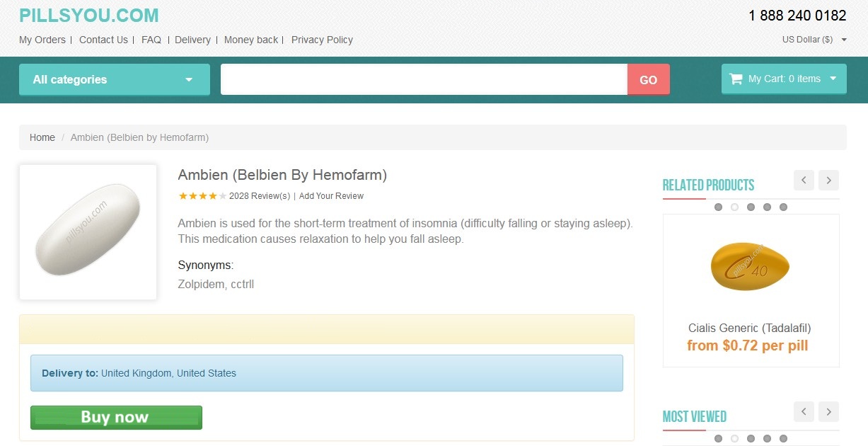This screenshot has width=868, height=446.
Task: Click the phone number 1 888 240 0182
Action: (x=797, y=16)
